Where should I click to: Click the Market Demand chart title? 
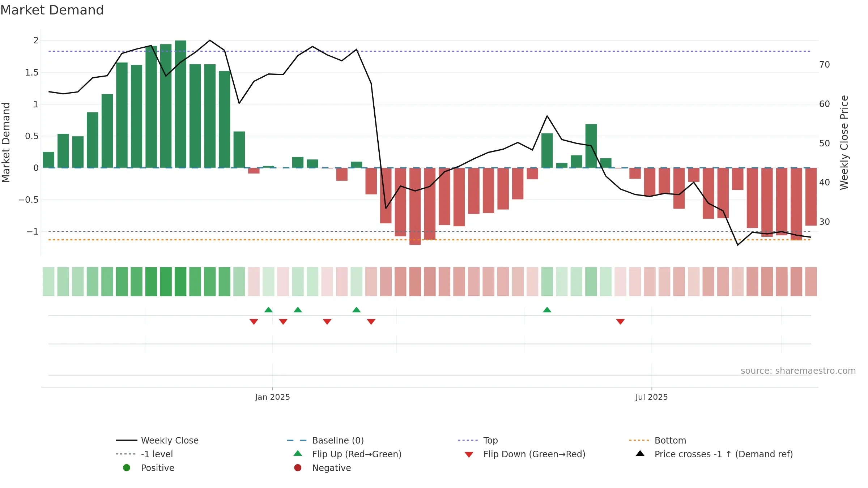[x=52, y=10]
